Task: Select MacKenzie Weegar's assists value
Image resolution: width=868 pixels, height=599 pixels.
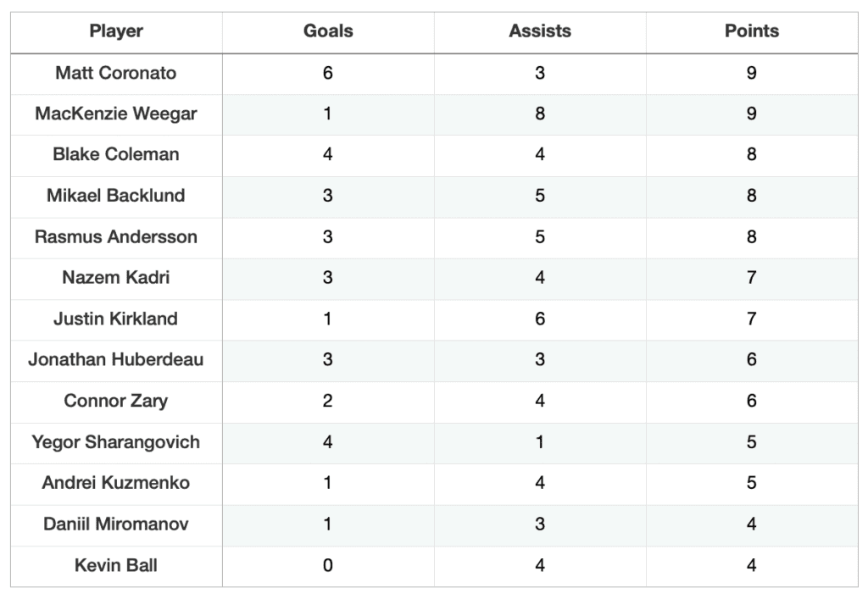Action: tap(540, 114)
